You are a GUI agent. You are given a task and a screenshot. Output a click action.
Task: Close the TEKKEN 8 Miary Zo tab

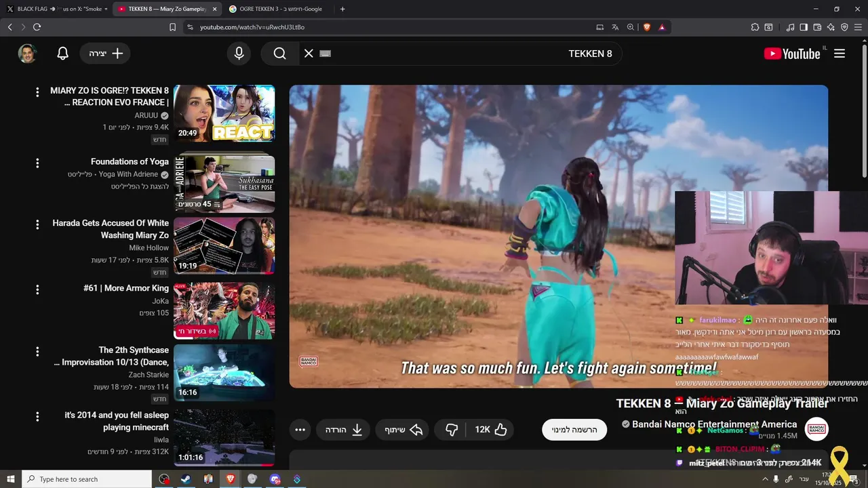pyautogui.click(x=215, y=9)
